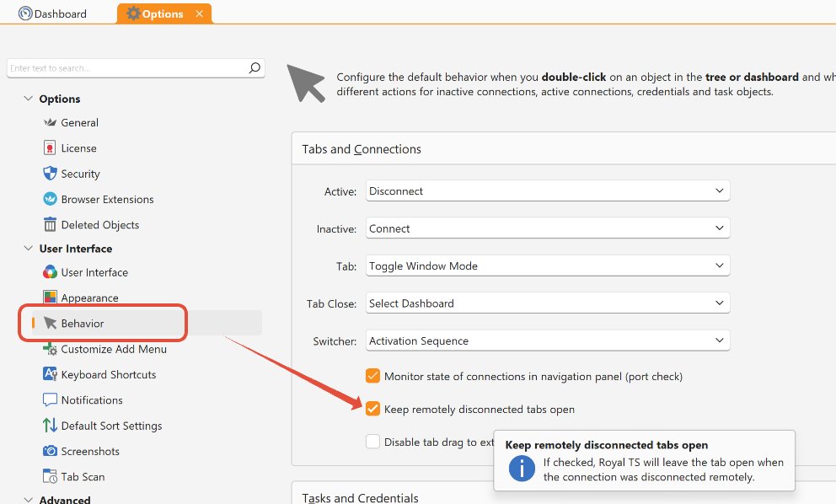Collapse the User Interface tree group
The width and height of the screenshot is (836, 504).
(29, 249)
